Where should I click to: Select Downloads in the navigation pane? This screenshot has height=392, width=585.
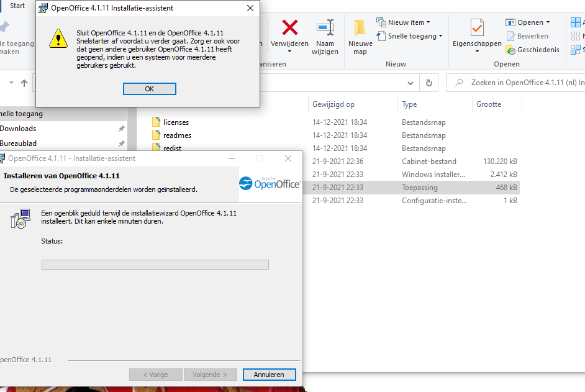tap(18, 129)
